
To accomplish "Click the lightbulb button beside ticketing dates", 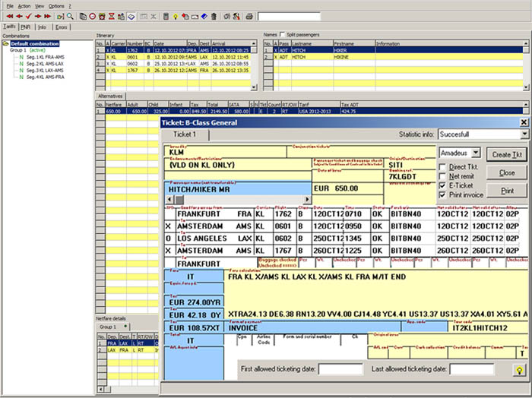I will [519, 370].
